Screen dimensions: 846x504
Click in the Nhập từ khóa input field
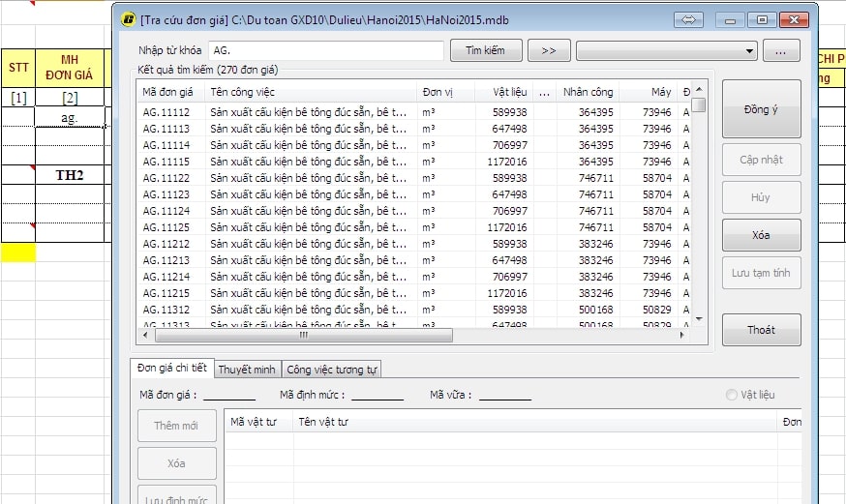click(325, 50)
